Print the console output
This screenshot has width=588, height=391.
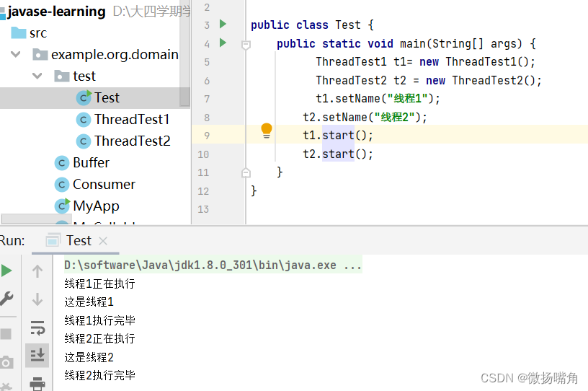point(37,384)
